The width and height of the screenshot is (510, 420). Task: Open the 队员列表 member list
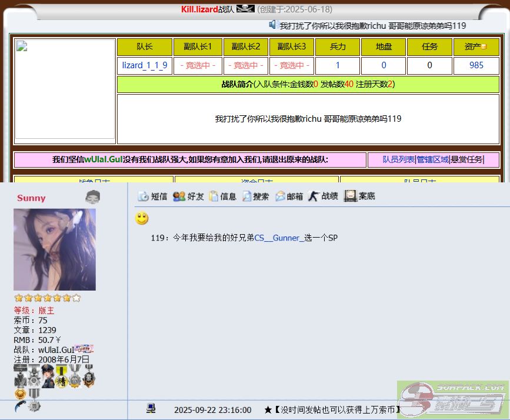(398, 159)
